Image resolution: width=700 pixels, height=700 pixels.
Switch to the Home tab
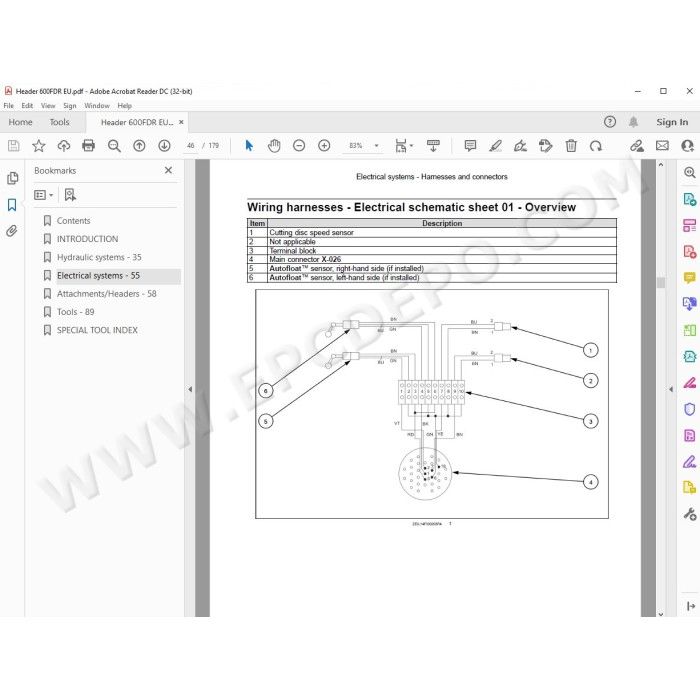coord(20,122)
